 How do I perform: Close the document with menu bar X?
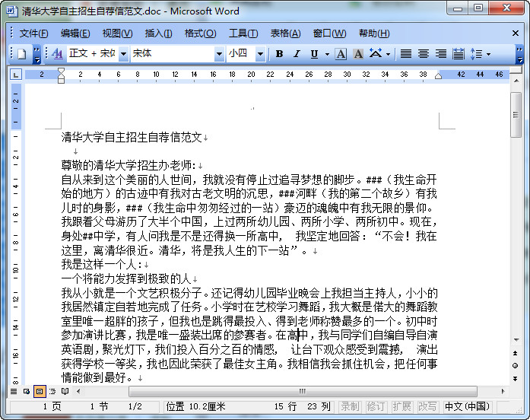(515, 33)
